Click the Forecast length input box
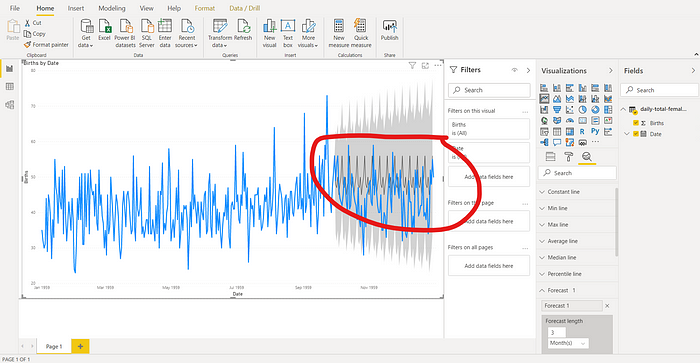 (x=557, y=332)
